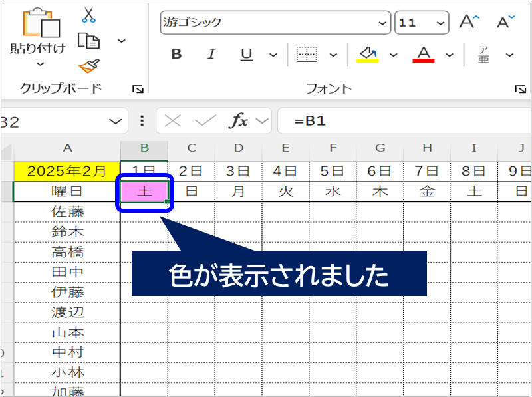The image size is (532, 397).
Task: Toggle italic formatting I
Action: (x=211, y=55)
